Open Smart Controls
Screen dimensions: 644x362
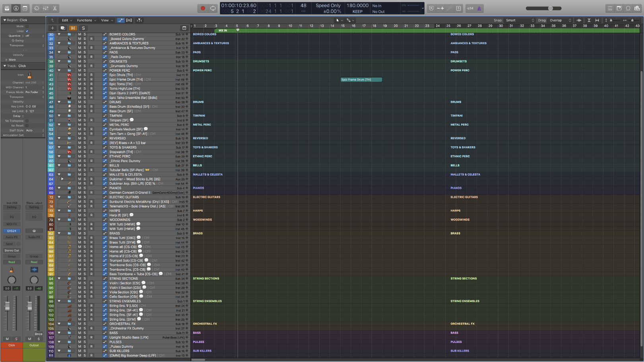tap(36, 8)
